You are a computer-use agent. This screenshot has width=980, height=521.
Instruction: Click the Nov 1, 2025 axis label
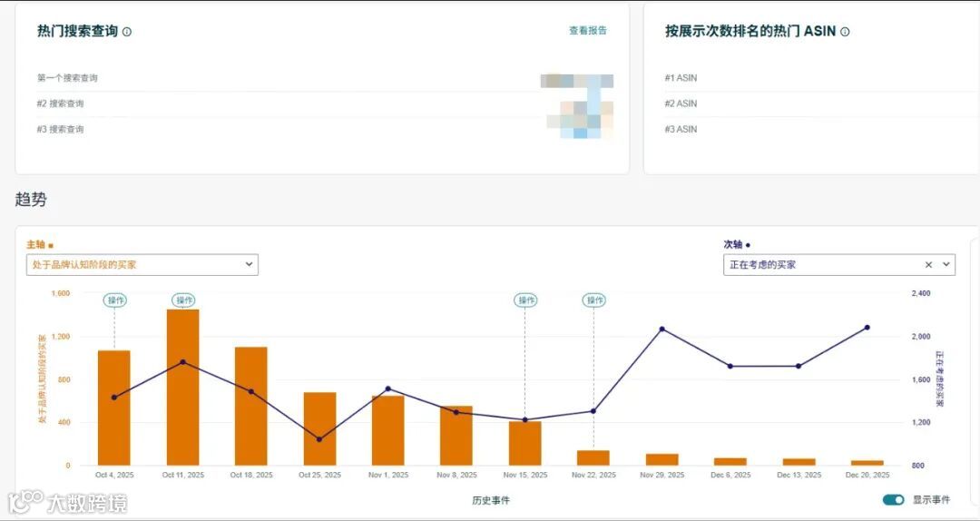[x=388, y=476]
